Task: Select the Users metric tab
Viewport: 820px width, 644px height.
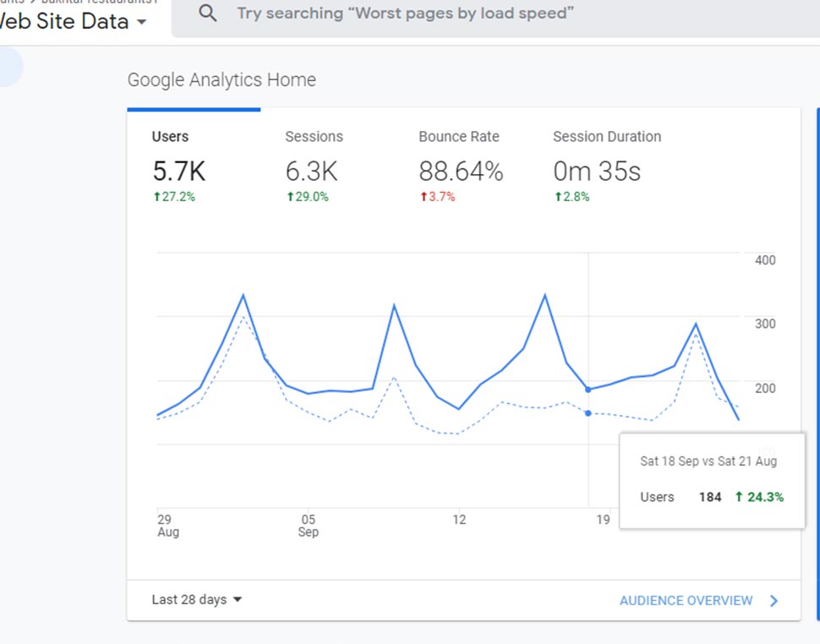Action: (194, 167)
